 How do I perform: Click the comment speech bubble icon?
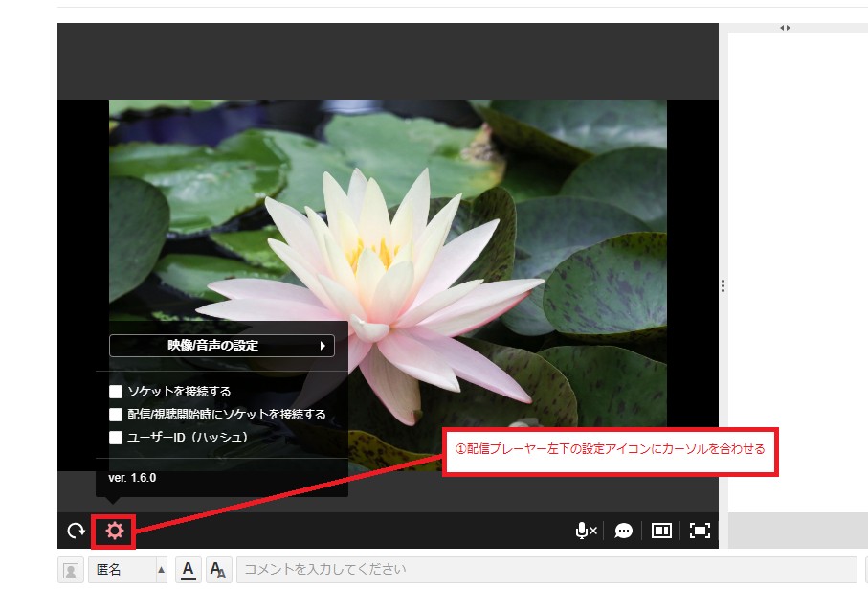(x=623, y=531)
